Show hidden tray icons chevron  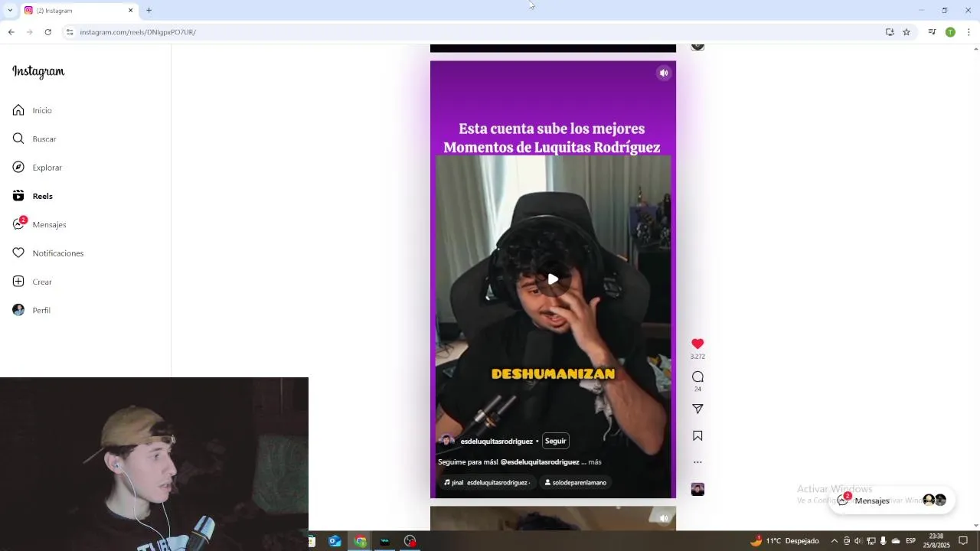835,541
